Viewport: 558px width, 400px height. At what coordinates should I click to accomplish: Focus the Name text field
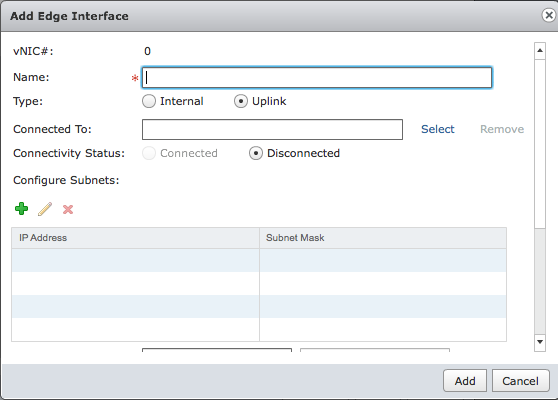pyautogui.click(x=317, y=78)
